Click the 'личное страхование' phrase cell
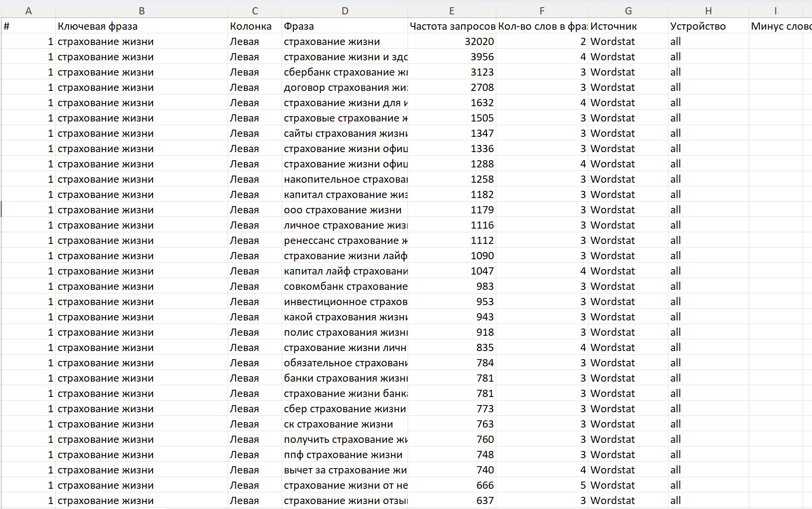Image resolution: width=812 pixels, height=509 pixels. click(345, 225)
